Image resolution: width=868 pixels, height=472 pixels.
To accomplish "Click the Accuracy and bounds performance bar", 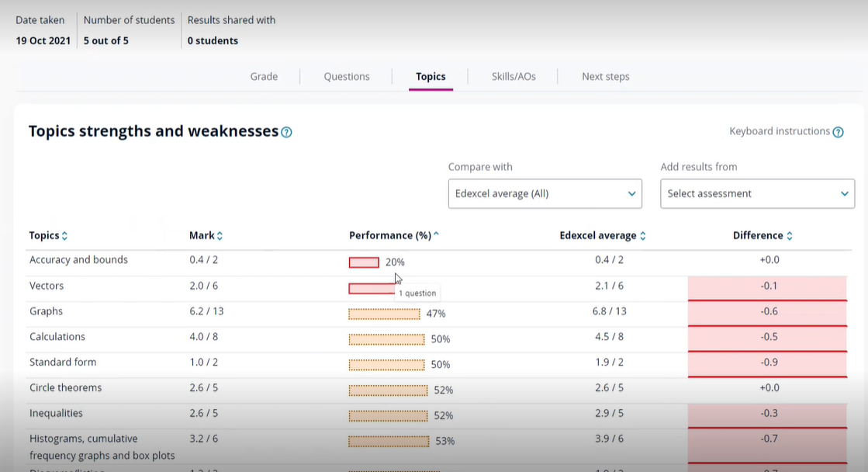I will point(364,262).
